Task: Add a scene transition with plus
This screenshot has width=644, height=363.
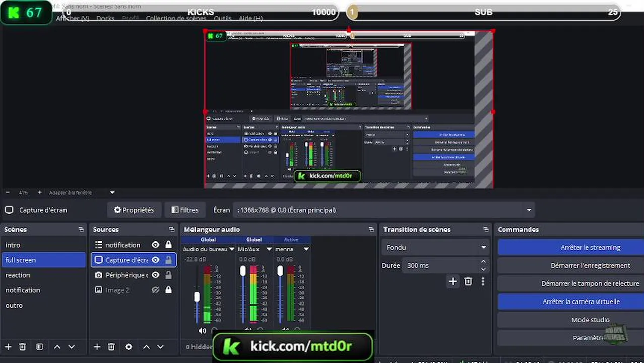Action: click(x=453, y=281)
